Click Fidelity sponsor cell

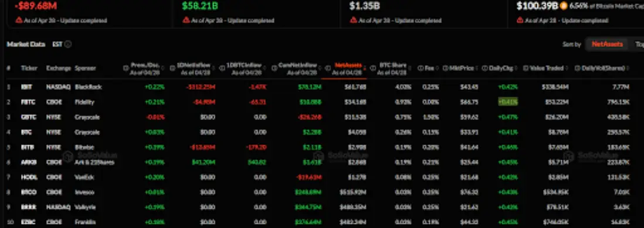[x=84, y=102]
